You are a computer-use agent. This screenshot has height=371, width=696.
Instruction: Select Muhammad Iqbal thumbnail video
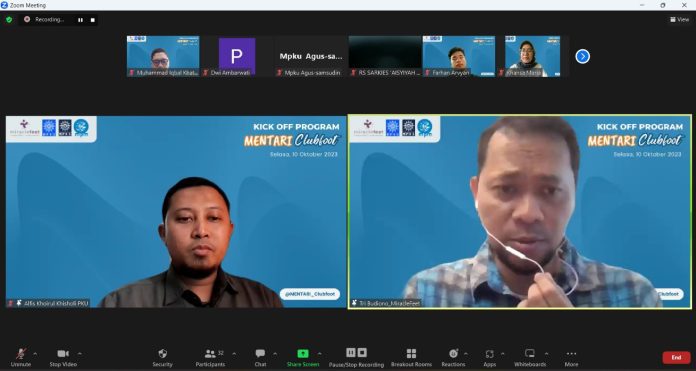pyautogui.click(x=163, y=56)
